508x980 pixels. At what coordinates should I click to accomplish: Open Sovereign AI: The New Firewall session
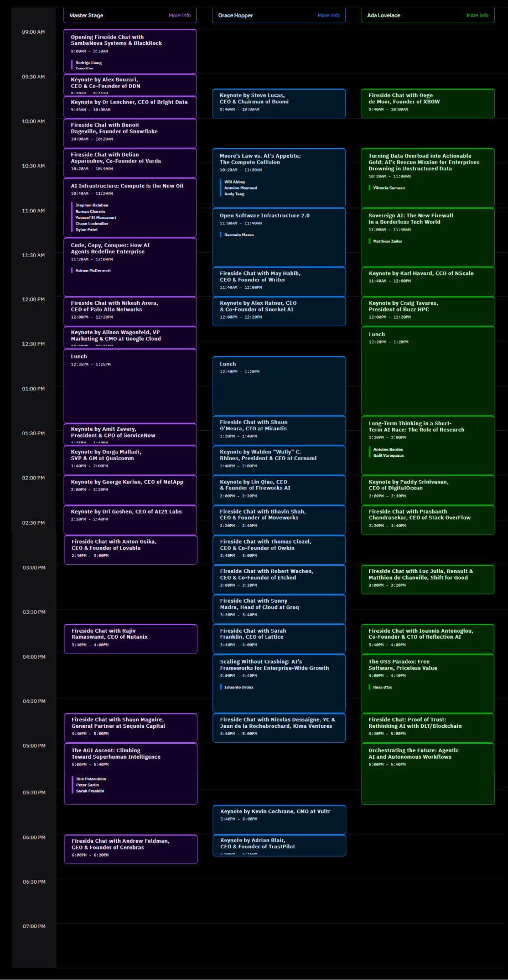click(x=428, y=237)
